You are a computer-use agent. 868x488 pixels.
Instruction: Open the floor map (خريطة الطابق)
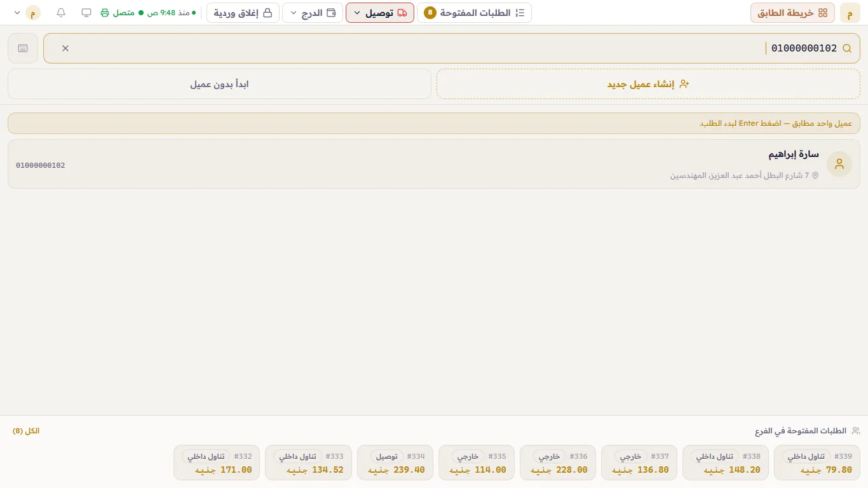tap(792, 13)
